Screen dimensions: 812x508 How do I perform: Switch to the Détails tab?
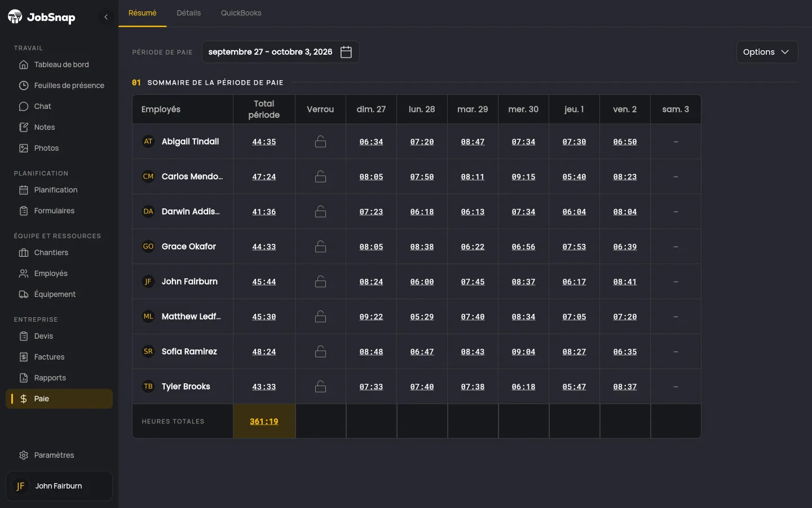188,13
